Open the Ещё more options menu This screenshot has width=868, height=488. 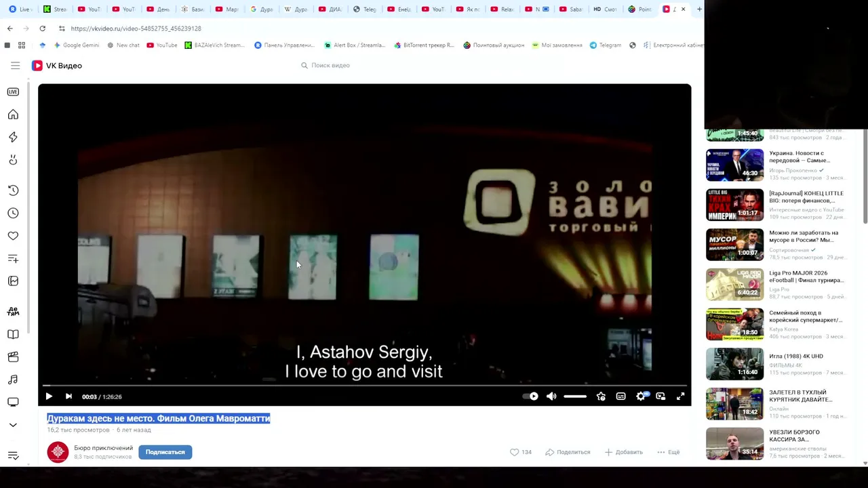(668, 452)
